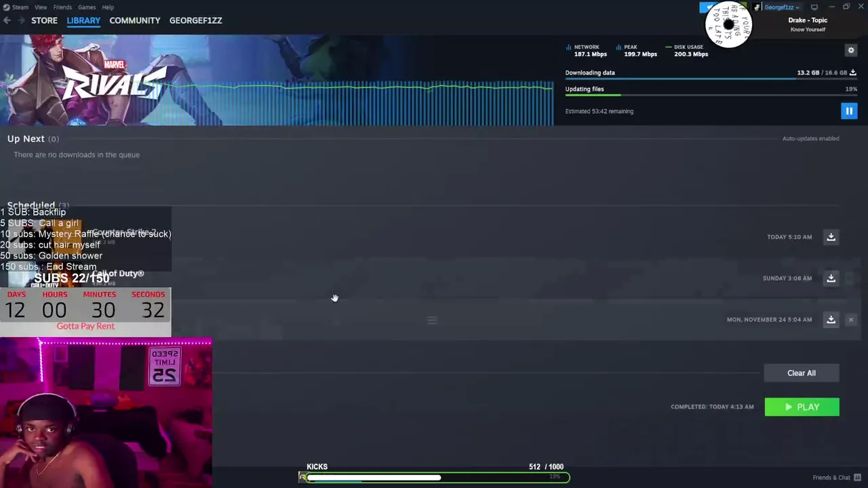Click the Updating files progress bar

point(711,95)
